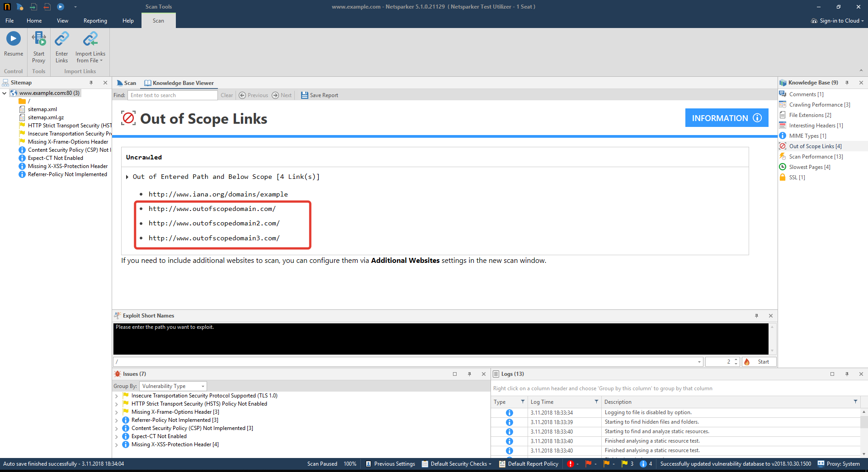868x472 pixels.
Task: Select the root folder in sitemap
Action: point(25,101)
